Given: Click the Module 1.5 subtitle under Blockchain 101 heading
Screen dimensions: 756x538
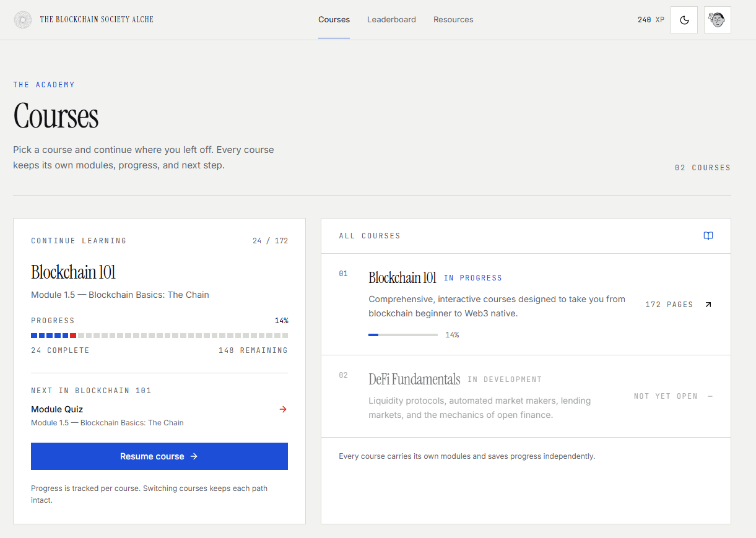Looking at the screenshot, I should point(120,295).
